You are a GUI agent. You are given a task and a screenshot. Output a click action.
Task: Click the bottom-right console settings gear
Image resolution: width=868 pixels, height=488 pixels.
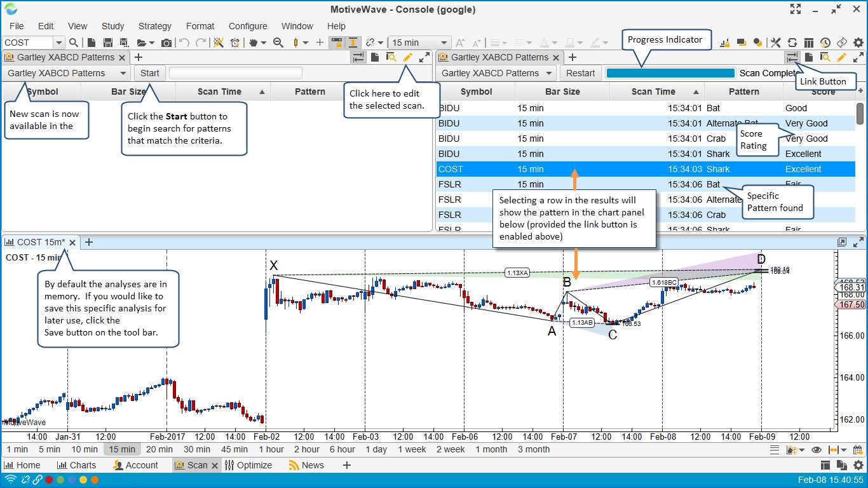point(858,465)
